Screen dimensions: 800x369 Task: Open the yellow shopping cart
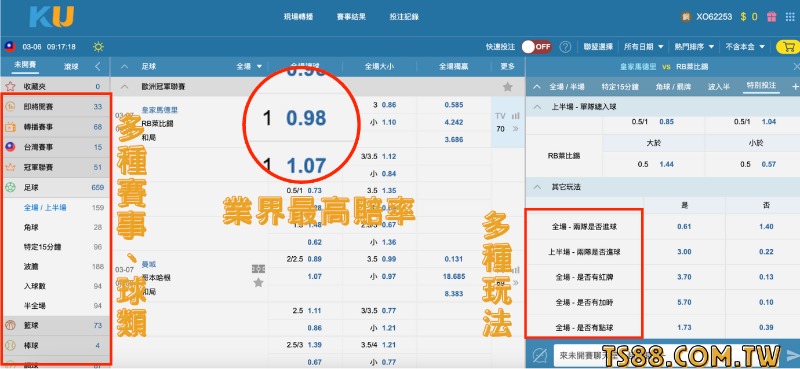click(x=788, y=47)
